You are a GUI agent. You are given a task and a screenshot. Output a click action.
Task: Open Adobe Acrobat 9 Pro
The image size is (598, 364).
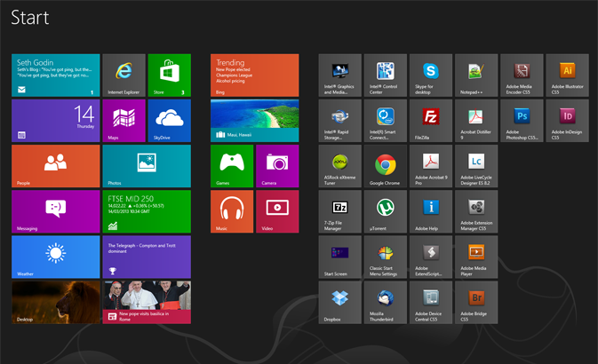click(x=431, y=166)
